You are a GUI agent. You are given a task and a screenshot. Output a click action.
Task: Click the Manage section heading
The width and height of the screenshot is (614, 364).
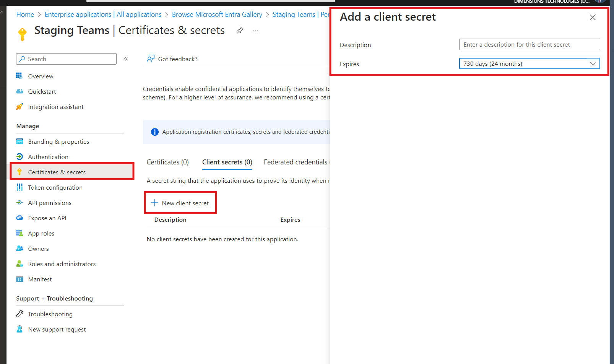28,126
